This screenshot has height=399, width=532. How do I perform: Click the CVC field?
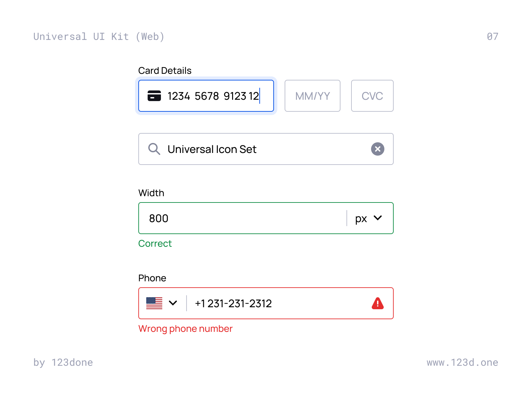coord(372,96)
